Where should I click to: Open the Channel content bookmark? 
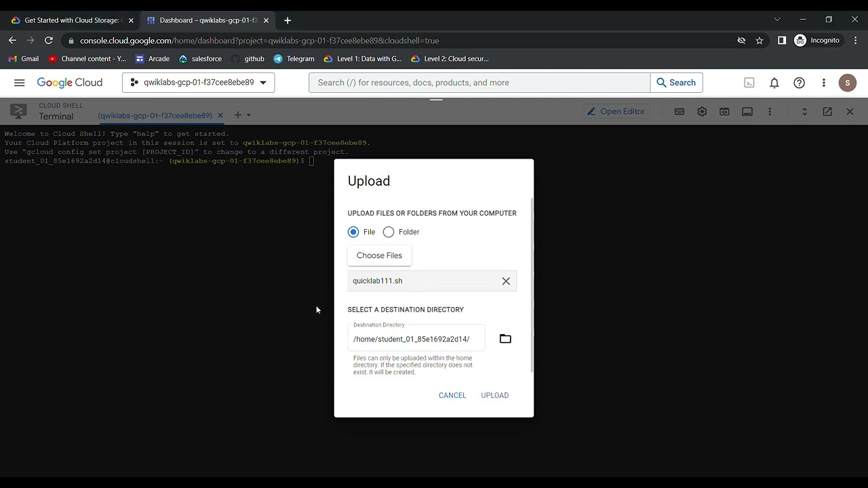tap(87, 59)
